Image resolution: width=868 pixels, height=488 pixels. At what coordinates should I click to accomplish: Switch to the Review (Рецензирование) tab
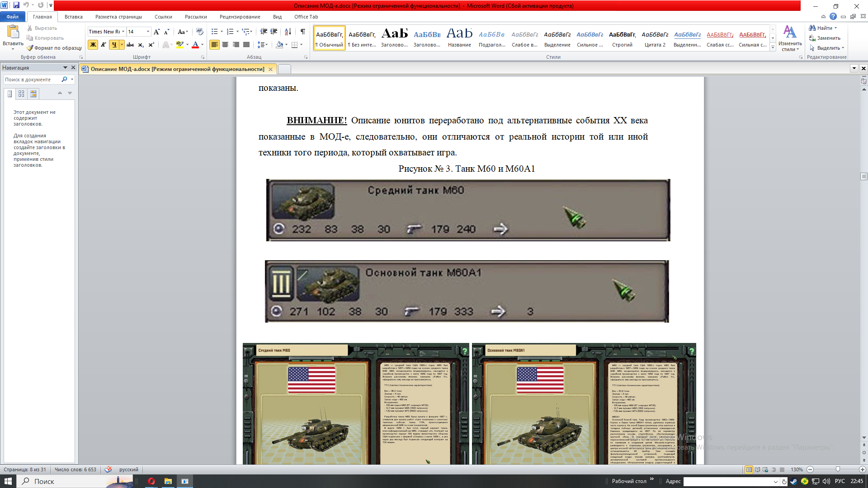coord(240,17)
